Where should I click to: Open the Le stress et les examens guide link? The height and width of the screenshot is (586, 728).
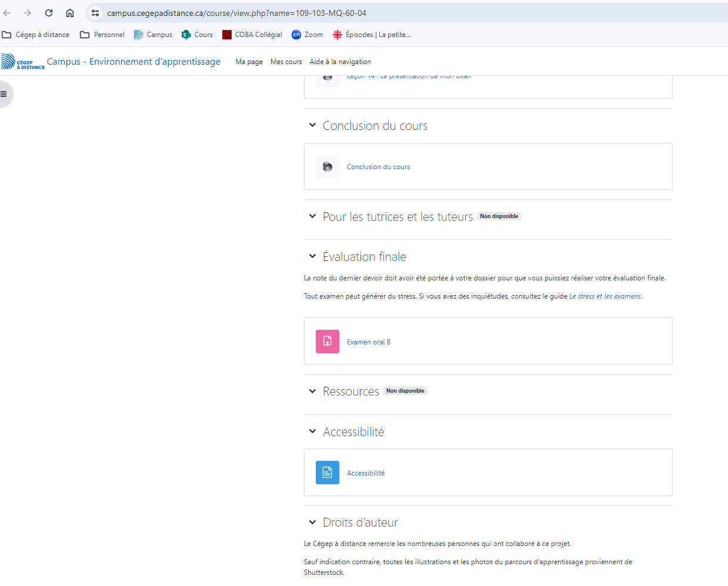[x=605, y=296]
